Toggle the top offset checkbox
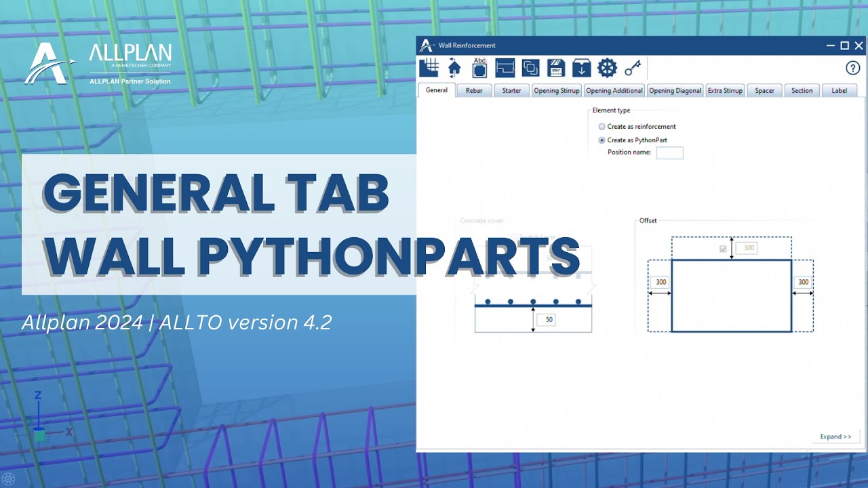868x488 pixels. 724,249
